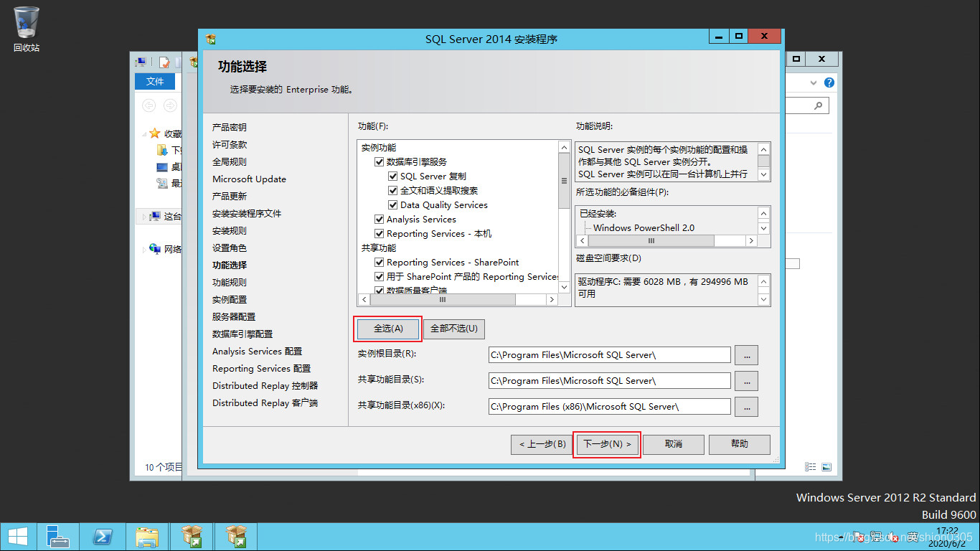Open the Windows Start button
The image size is (980, 551).
[18, 537]
